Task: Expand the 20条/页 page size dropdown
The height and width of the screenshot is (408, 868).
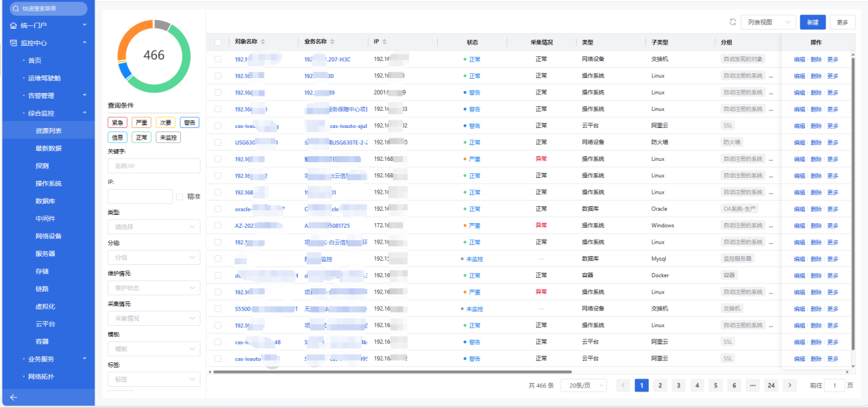Action: point(583,385)
